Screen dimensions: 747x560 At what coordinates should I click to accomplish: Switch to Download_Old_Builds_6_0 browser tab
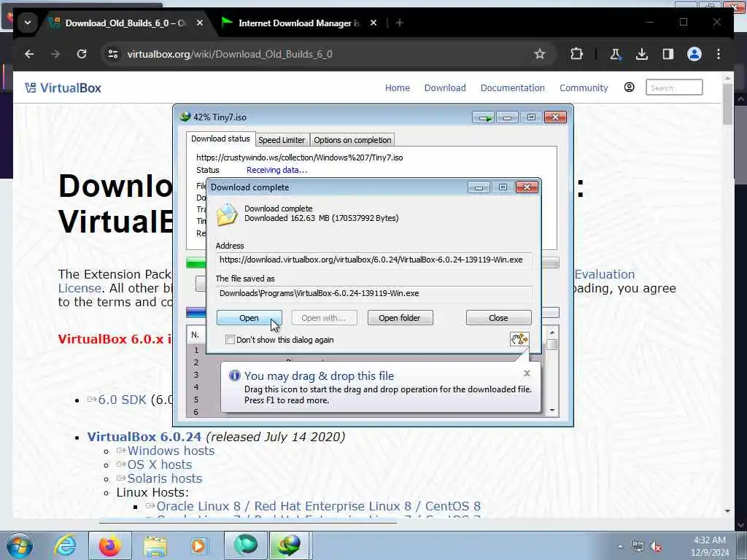tap(125, 23)
